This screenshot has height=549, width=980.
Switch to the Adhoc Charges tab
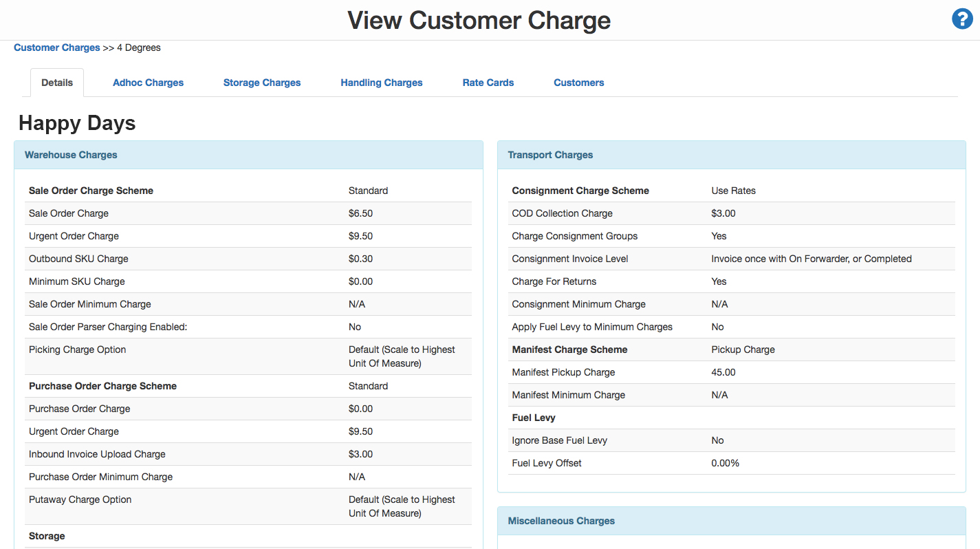(148, 83)
